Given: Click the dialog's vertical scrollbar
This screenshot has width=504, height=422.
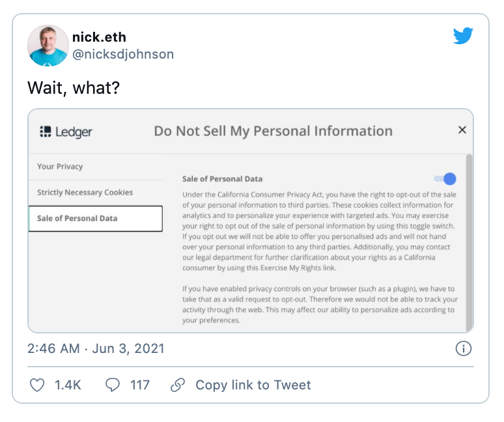Looking at the screenshot, I should coord(469,241).
